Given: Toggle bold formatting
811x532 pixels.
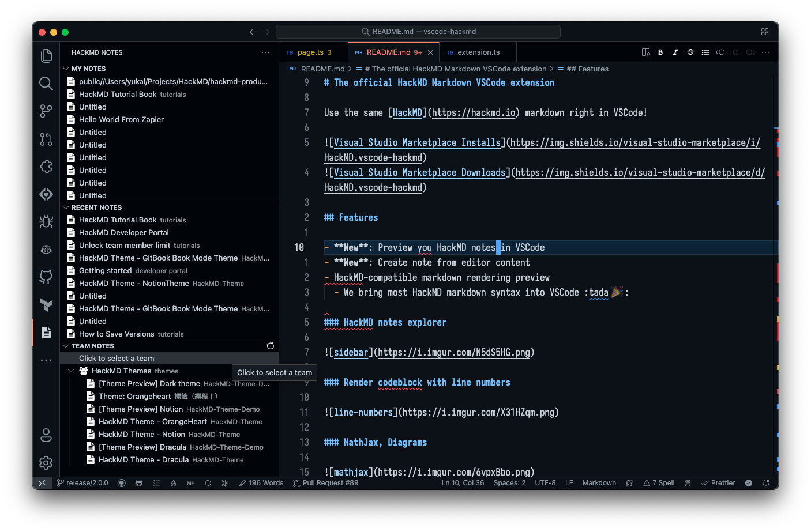Looking at the screenshot, I should point(660,52).
